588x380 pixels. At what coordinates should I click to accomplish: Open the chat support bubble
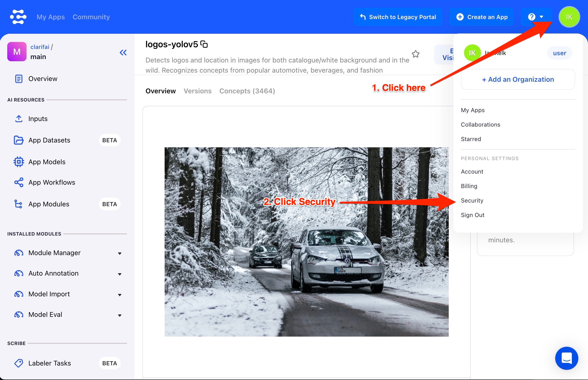[567, 358]
